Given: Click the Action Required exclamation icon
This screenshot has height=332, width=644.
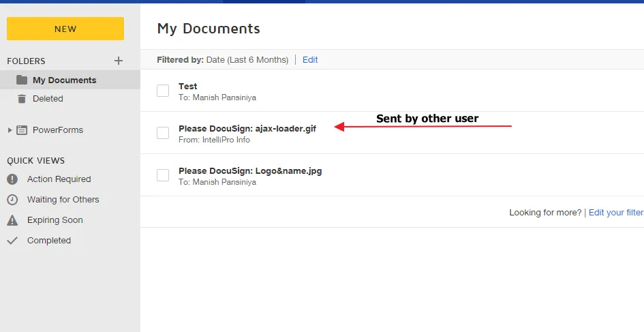Looking at the screenshot, I should click(x=12, y=179).
